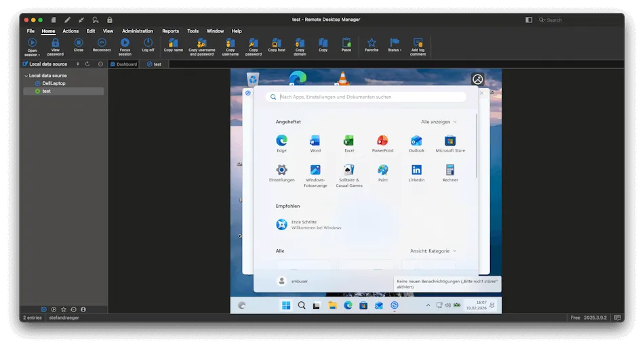The image size is (644, 348).
Task: Switch to the Dashboard tab
Action: tap(123, 64)
